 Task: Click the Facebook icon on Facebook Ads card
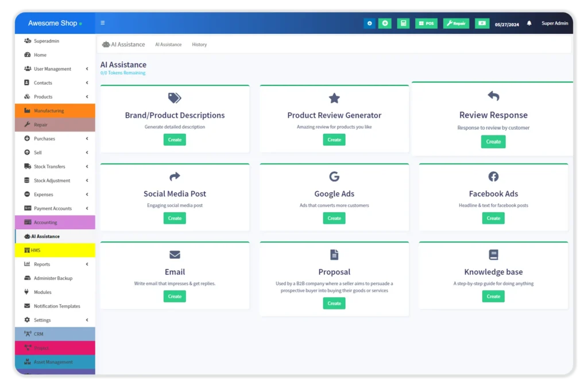[493, 176]
